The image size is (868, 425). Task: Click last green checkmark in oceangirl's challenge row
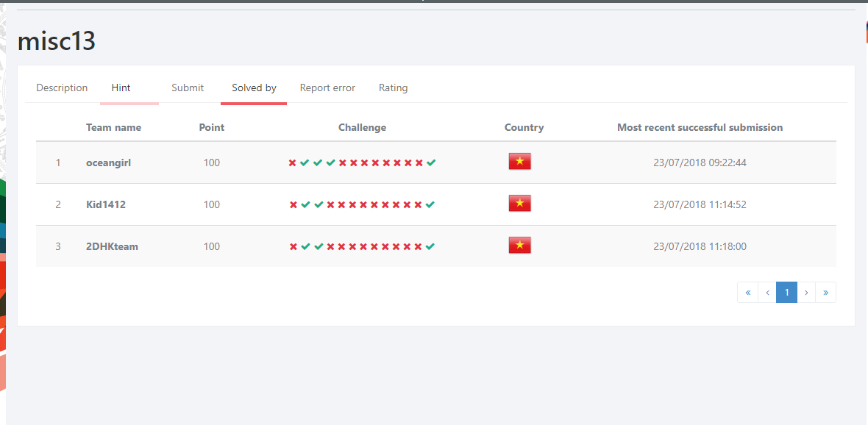point(431,162)
